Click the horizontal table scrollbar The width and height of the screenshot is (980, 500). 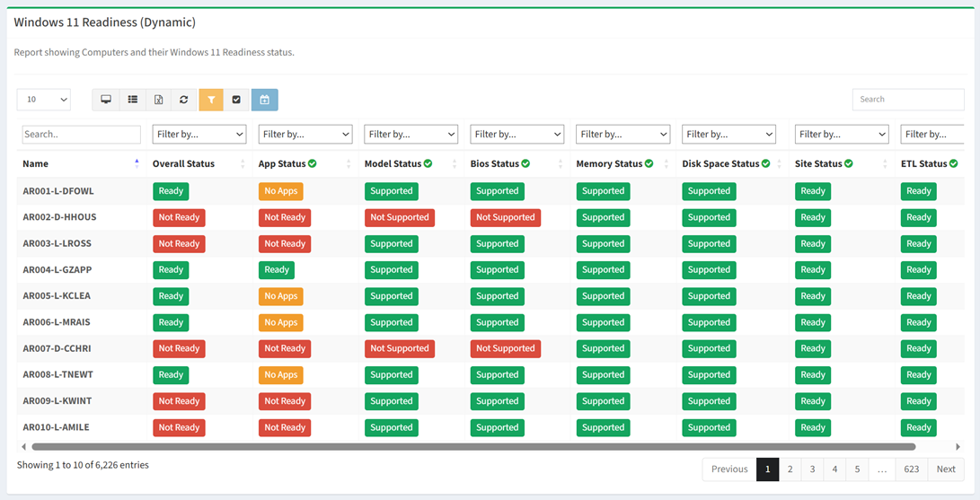pos(473,446)
